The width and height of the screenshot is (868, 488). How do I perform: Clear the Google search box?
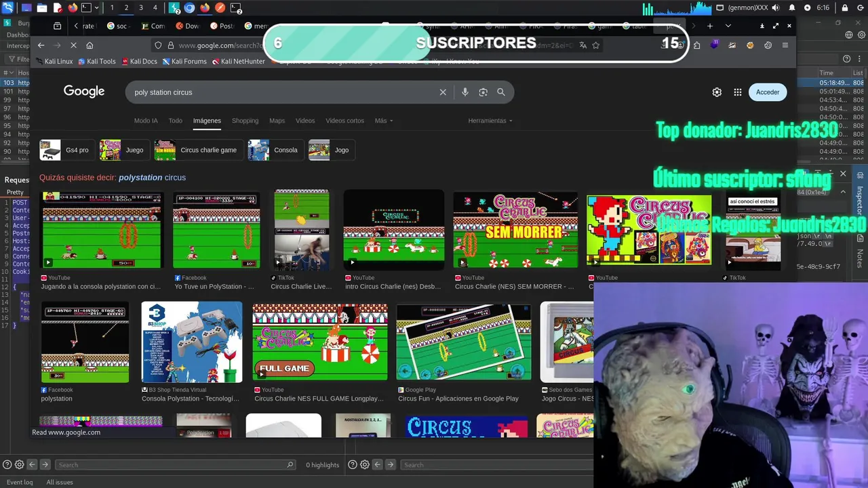(443, 92)
